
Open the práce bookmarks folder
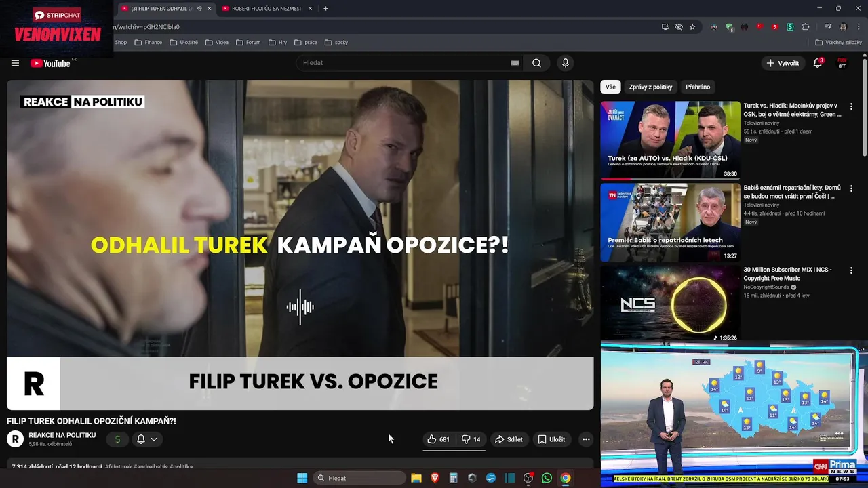click(306, 42)
